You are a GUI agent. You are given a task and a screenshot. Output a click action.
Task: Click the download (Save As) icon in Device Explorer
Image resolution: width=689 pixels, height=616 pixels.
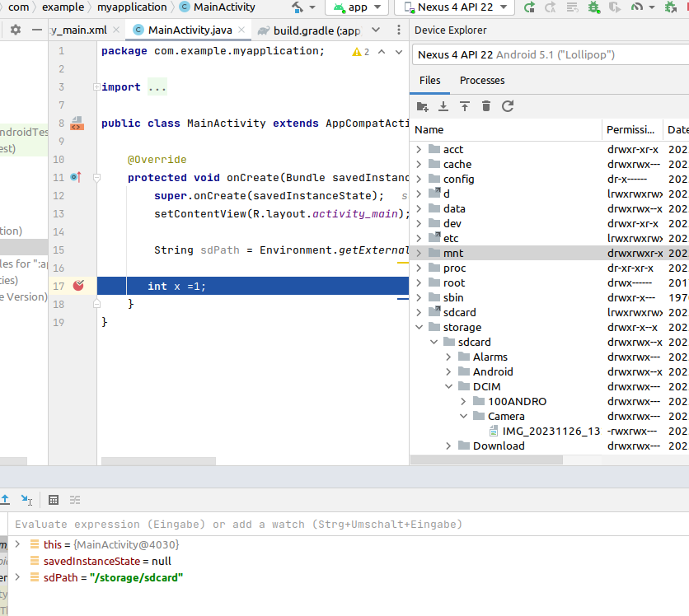point(443,106)
